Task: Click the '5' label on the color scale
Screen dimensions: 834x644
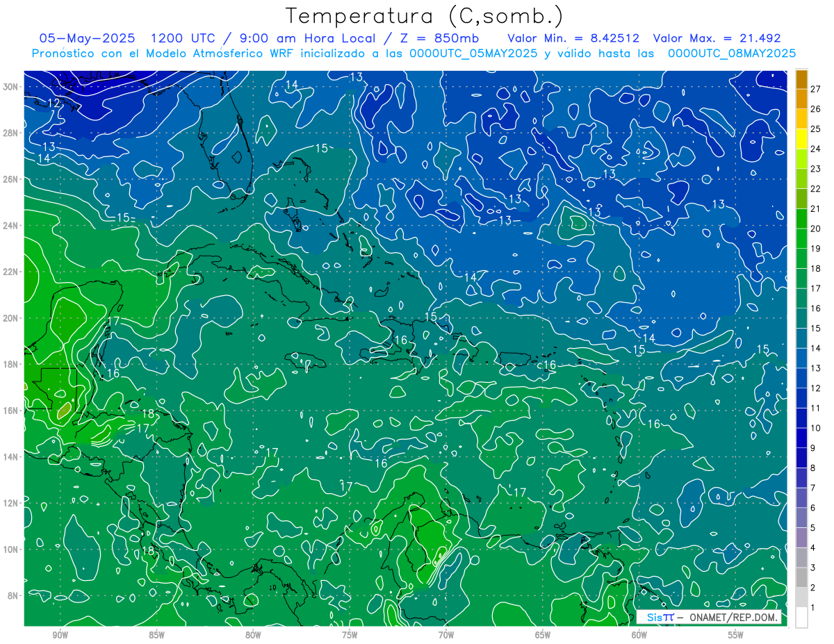Action: [x=813, y=528]
